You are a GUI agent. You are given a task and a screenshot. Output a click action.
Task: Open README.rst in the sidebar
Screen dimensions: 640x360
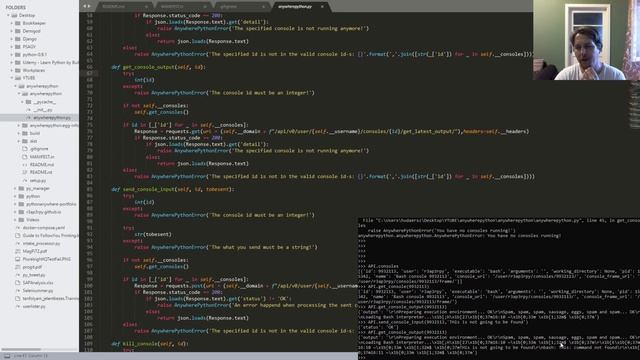(41, 172)
